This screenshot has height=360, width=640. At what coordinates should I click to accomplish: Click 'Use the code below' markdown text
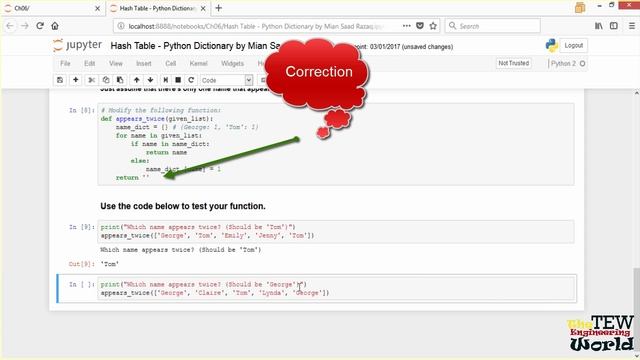pyautogui.click(x=183, y=206)
